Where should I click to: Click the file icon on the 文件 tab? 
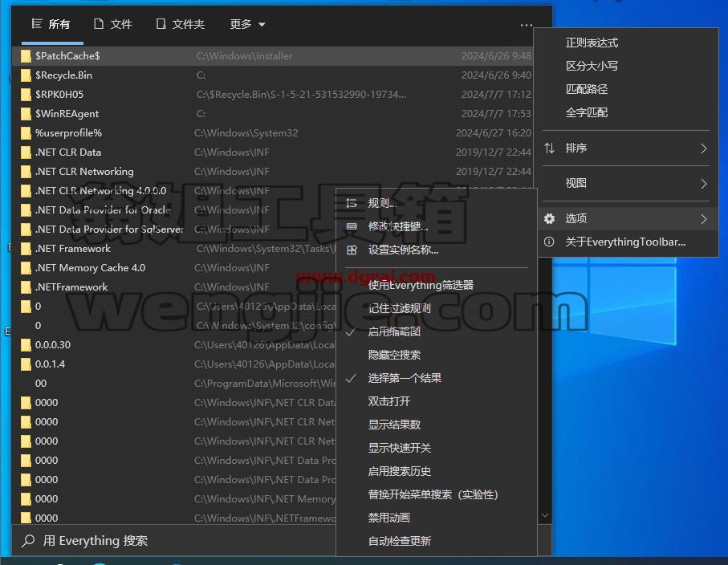point(99,24)
